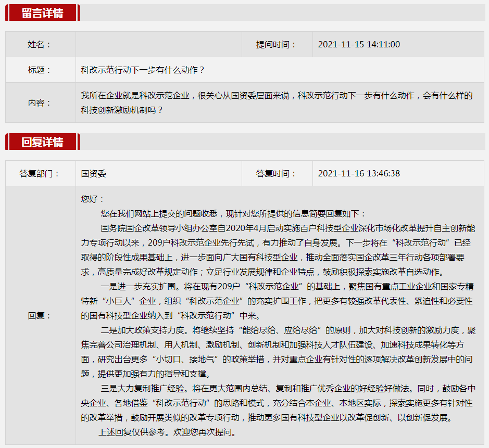Click the 内容 label cell
489x448 pixels.
tap(40, 103)
